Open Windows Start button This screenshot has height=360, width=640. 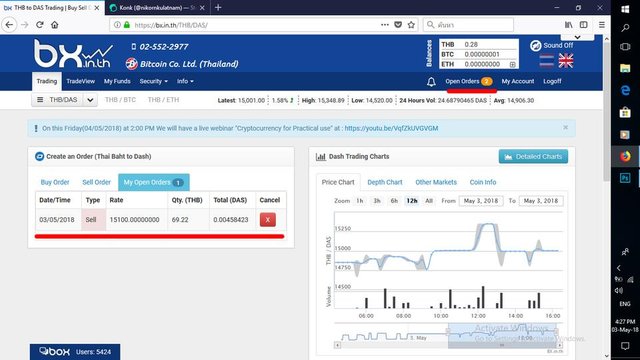[625, 9]
